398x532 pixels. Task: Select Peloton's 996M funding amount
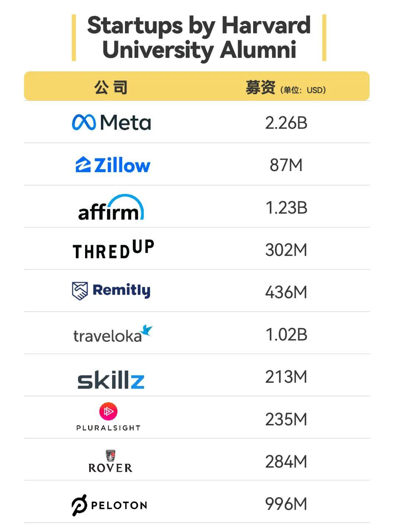coord(286,504)
